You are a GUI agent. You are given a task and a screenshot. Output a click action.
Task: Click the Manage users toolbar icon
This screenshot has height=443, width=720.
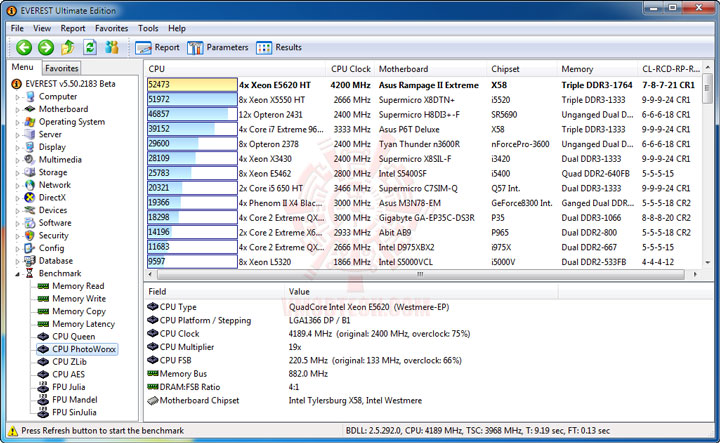click(112, 47)
